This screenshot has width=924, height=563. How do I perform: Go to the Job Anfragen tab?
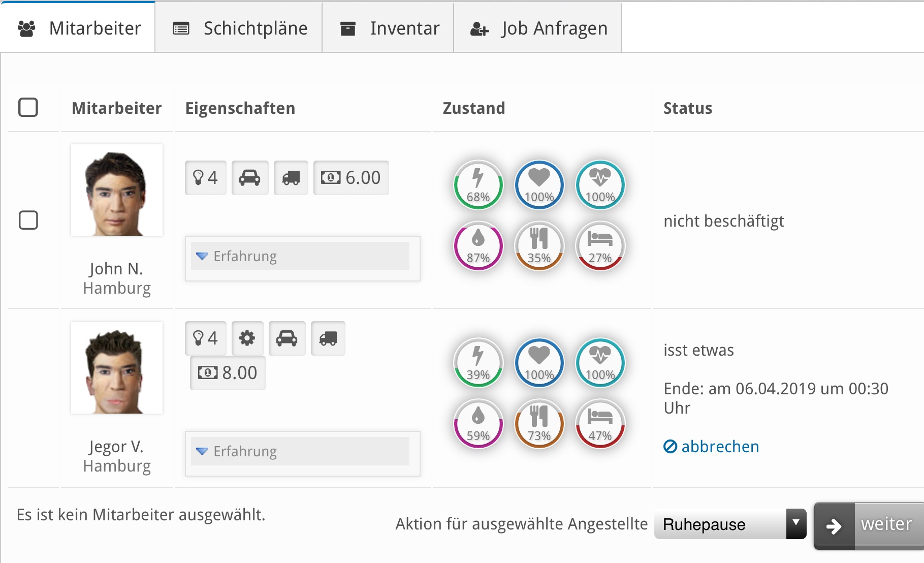point(538,28)
